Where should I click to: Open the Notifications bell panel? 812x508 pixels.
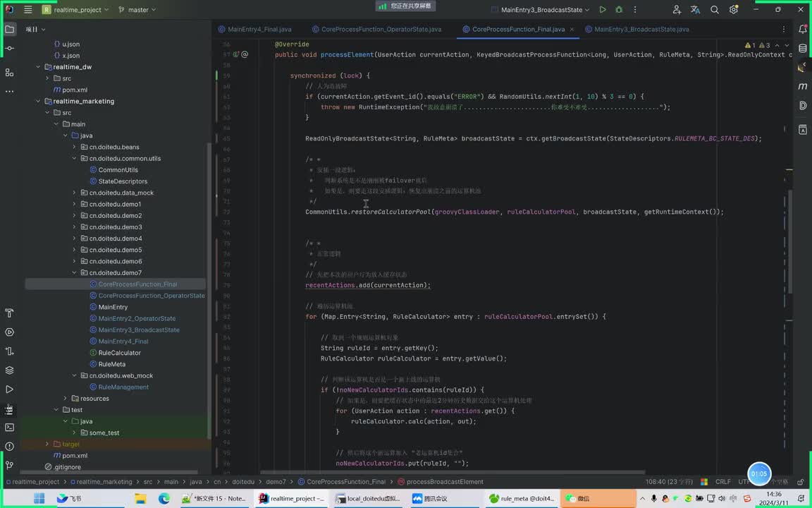coord(802,30)
